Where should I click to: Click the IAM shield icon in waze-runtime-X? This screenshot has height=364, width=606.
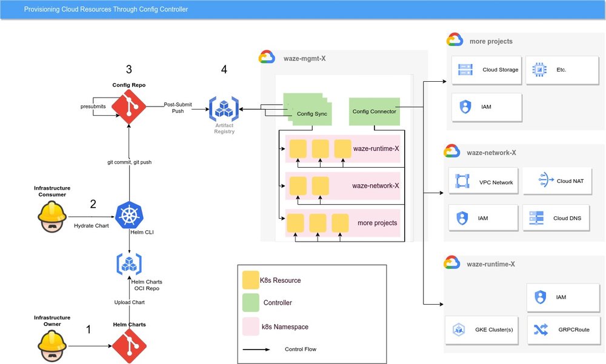pyautogui.click(x=541, y=297)
